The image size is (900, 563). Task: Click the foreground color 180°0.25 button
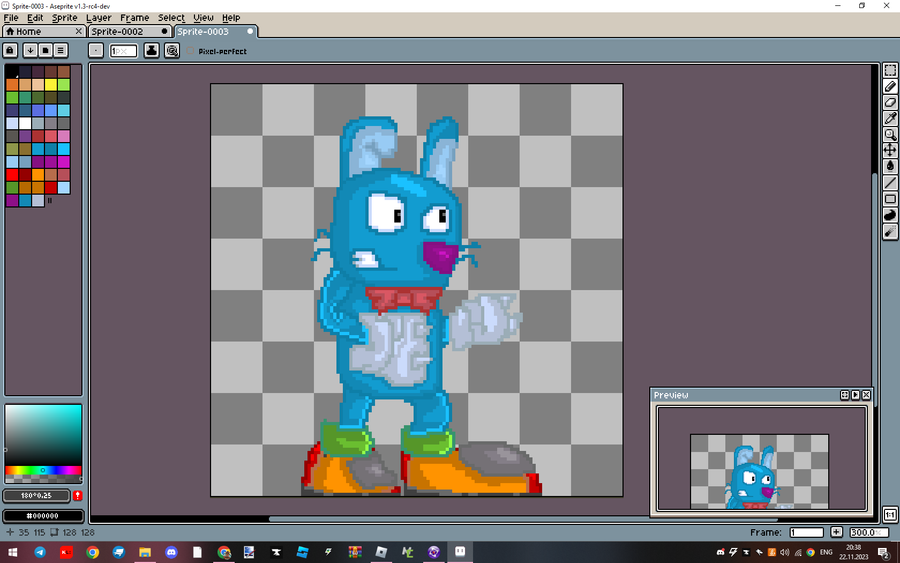[36, 495]
